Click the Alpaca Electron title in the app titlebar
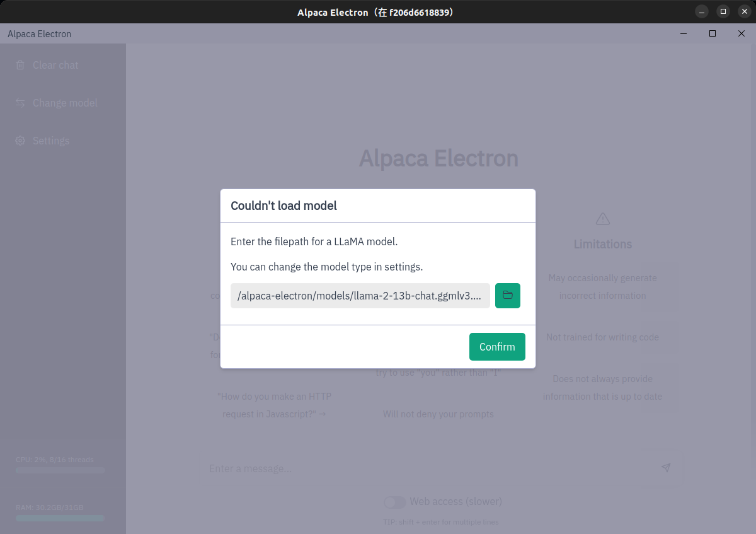This screenshot has width=756, height=534. point(39,33)
